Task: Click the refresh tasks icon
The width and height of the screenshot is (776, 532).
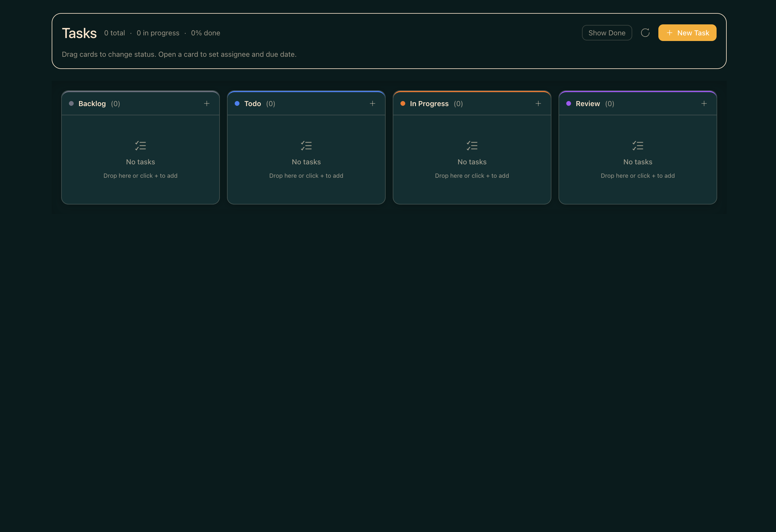Action: pos(645,33)
